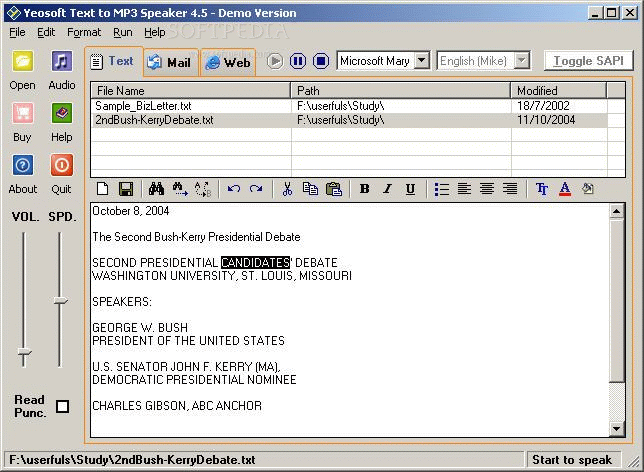Click the Buy shopping cart icon

coord(23,113)
